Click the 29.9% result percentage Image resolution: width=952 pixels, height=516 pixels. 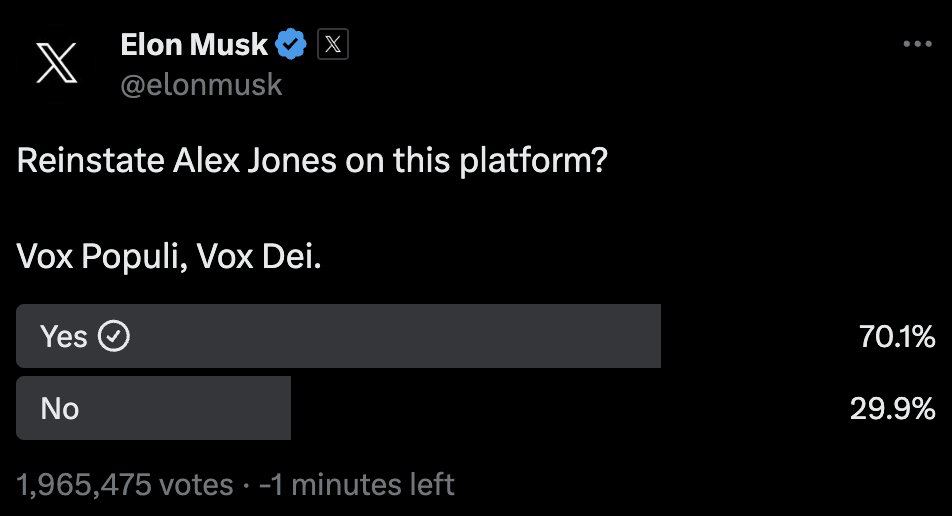coord(892,409)
